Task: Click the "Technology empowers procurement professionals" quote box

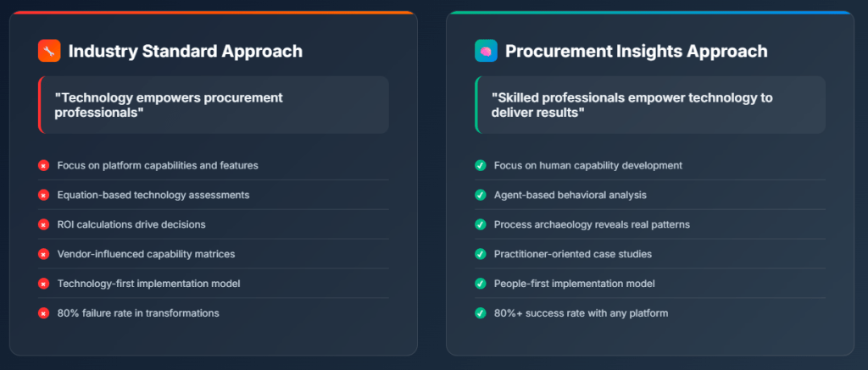Action: point(214,105)
